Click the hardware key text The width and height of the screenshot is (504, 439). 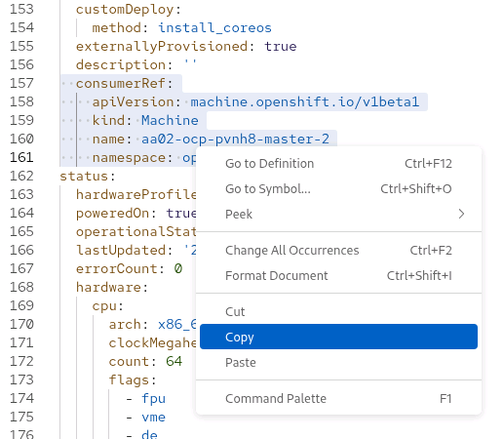(x=108, y=288)
